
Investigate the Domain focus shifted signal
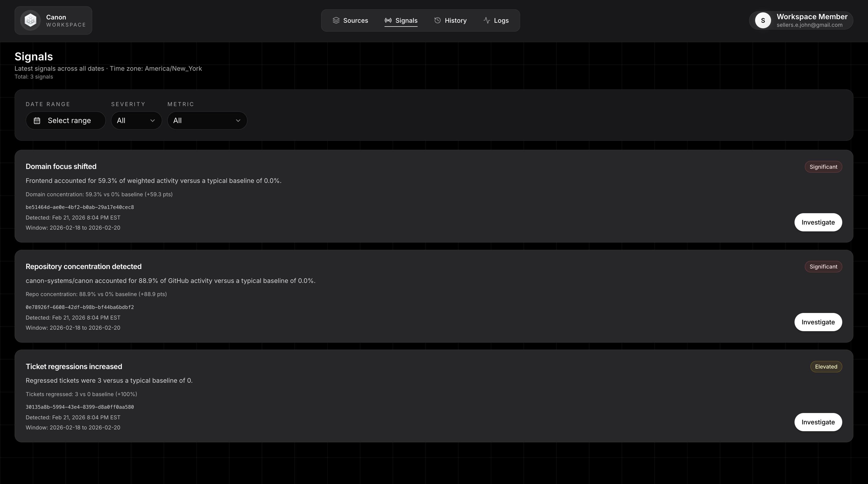click(x=818, y=223)
